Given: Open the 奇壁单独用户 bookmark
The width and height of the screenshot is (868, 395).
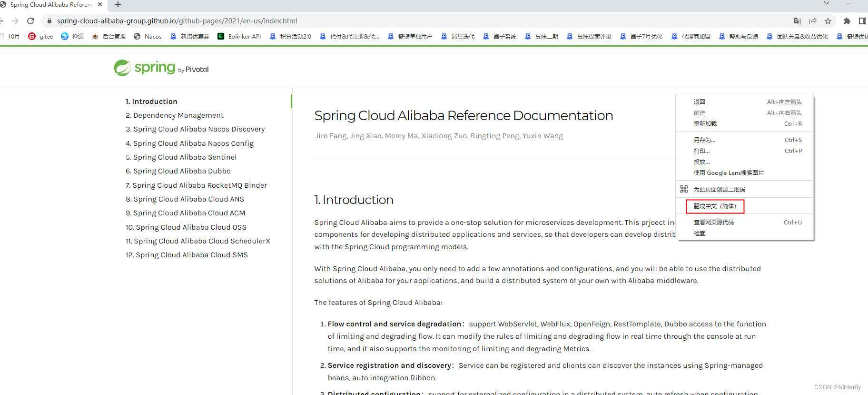Looking at the screenshot, I should pos(410,36).
